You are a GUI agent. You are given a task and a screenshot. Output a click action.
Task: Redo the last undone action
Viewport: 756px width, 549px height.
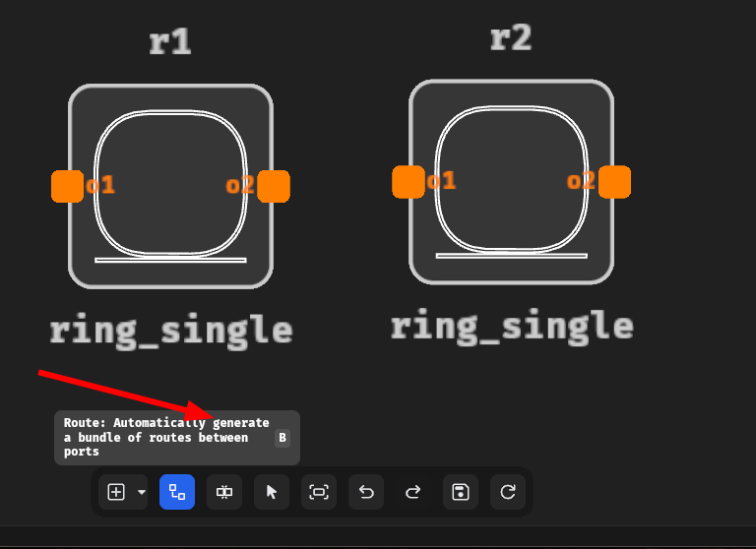tap(413, 492)
